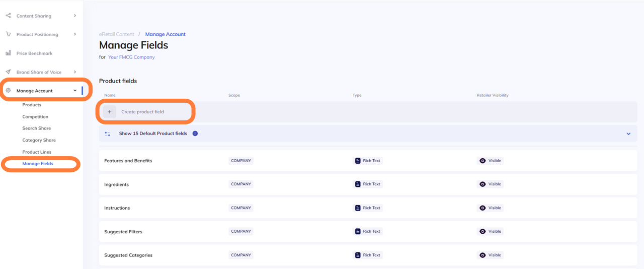Viewport: 644px width, 269px height.
Task: Collapse the Manage Account menu chevron
Action: point(75,91)
